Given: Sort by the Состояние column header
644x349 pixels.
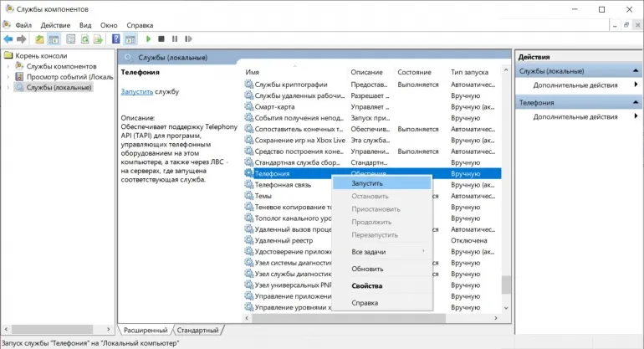Looking at the screenshot, I should (x=415, y=72).
